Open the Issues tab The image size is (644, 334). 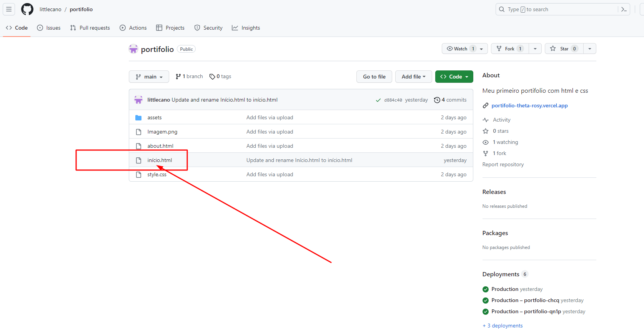[49, 28]
